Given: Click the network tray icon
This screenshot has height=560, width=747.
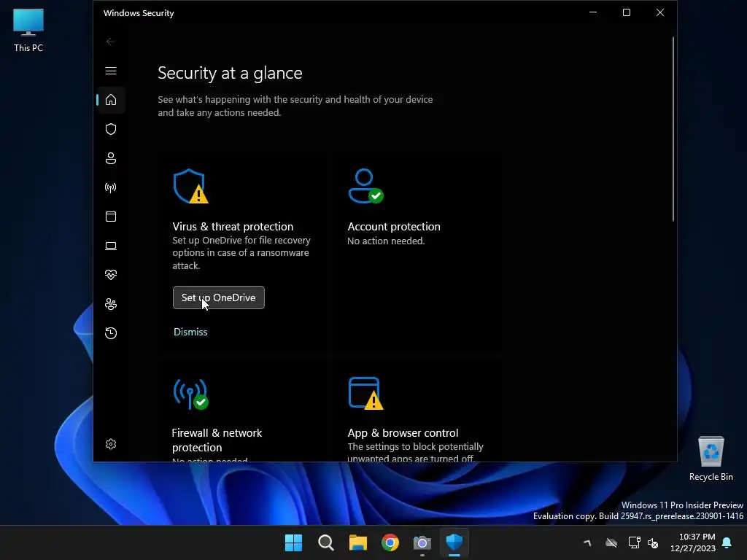Looking at the screenshot, I should coord(634,542).
